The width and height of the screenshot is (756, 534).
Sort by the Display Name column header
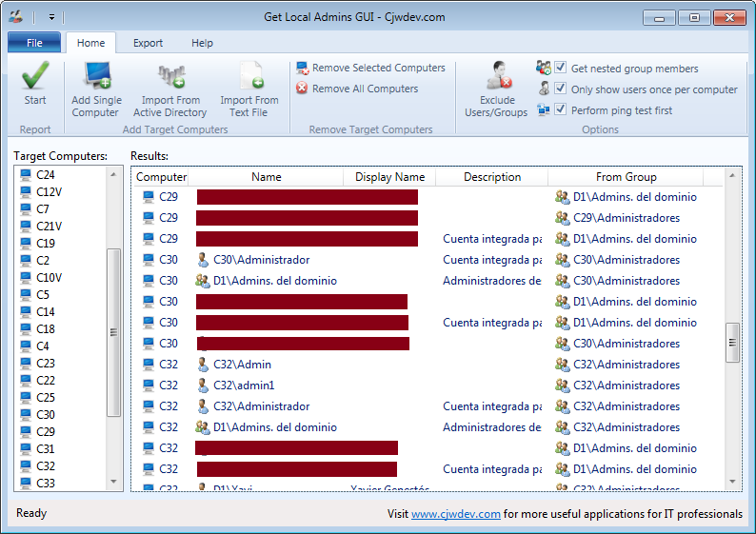tap(389, 177)
